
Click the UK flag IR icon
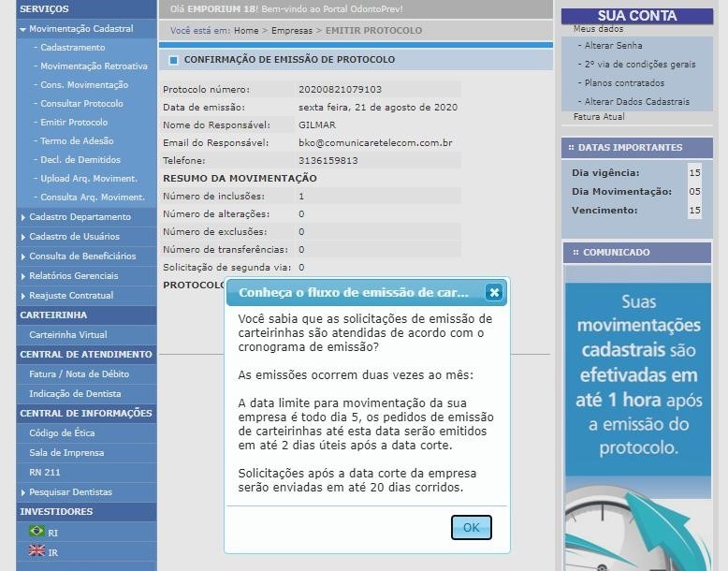(37, 551)
